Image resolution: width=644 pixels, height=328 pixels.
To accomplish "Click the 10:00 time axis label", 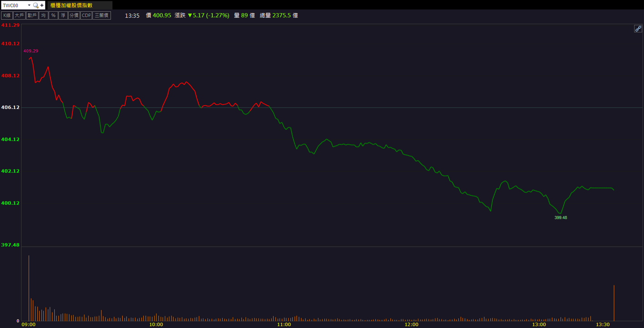I will click(156, 324).
